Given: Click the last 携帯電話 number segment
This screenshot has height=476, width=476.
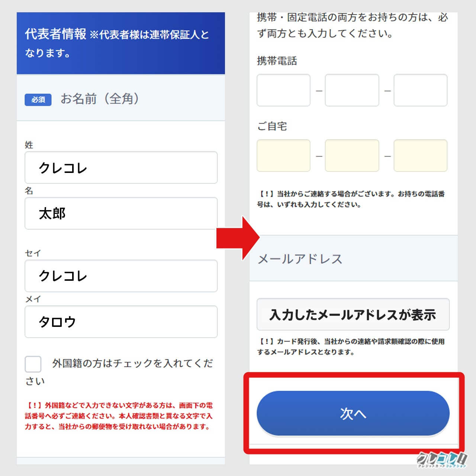Looking at the screenshot, I should (x=420, y=90).
